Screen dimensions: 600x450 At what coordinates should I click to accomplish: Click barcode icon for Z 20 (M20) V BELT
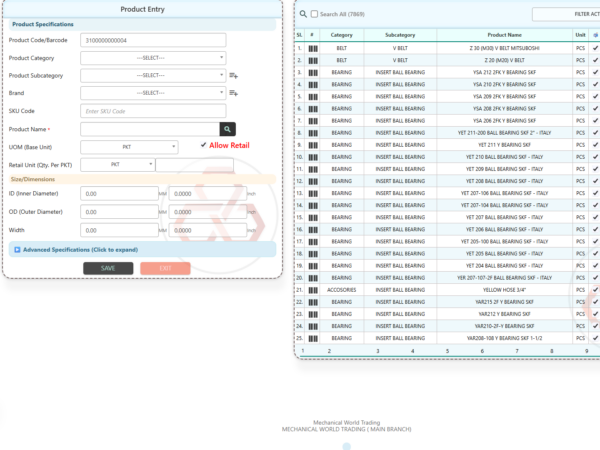(313, 60)
